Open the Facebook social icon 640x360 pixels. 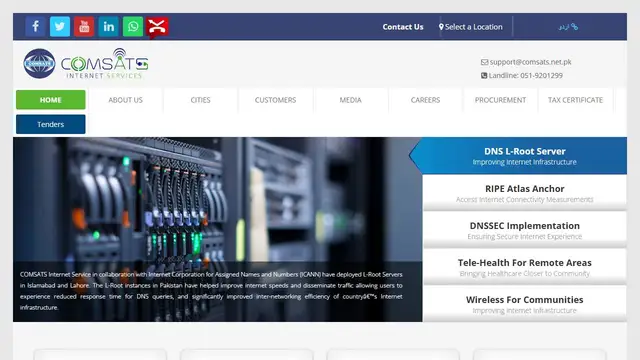tap(36, 27)
